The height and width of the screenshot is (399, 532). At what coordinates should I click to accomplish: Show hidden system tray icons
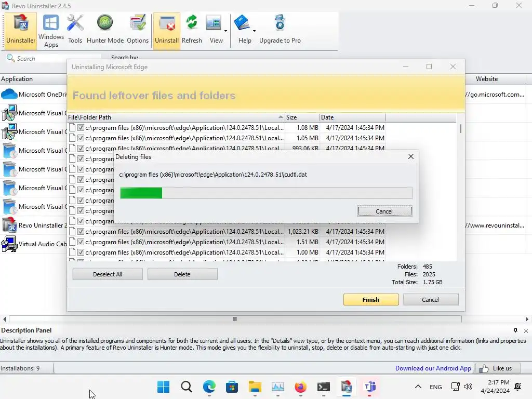(418, 387)
